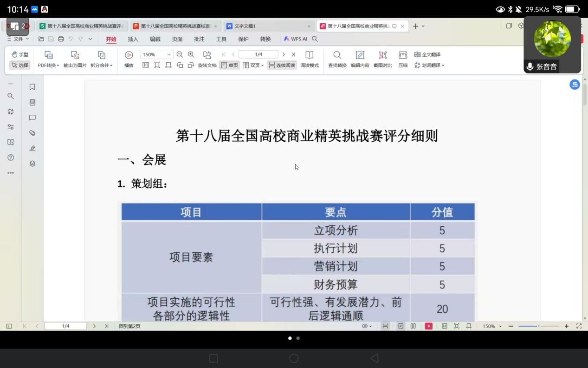Switch to the 批注 ribbon tab

[x=199, y=39]
